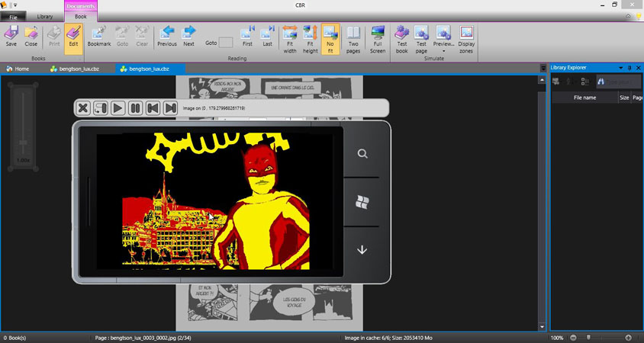Viewport: 644px width, 343px height.
Task: Open the Preview dropdown in Simulate group
Action: coord(443,40)
